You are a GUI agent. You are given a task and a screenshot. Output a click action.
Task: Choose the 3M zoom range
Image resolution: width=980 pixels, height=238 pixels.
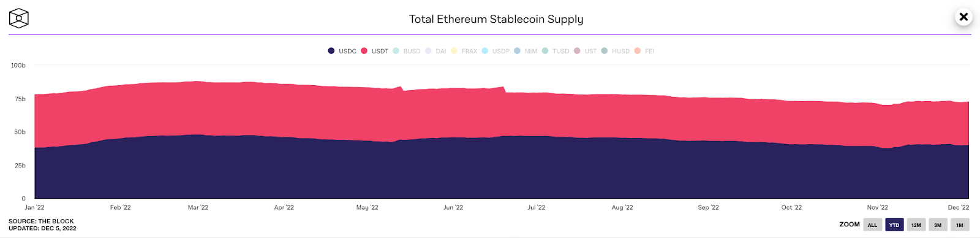(x=938, y=225)
